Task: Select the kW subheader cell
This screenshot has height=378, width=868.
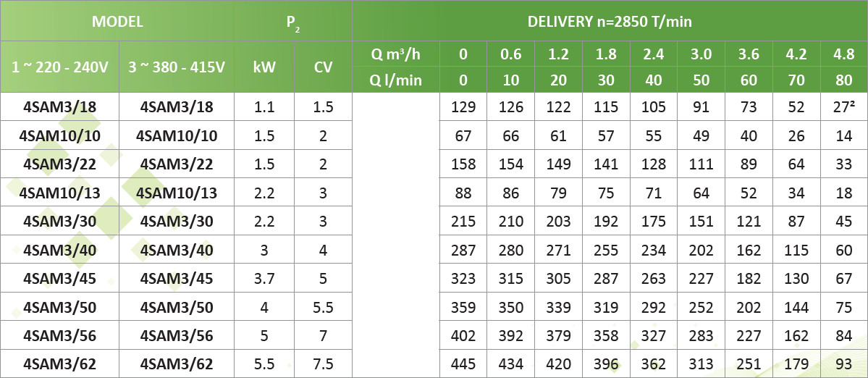Action: click(264, 67)
